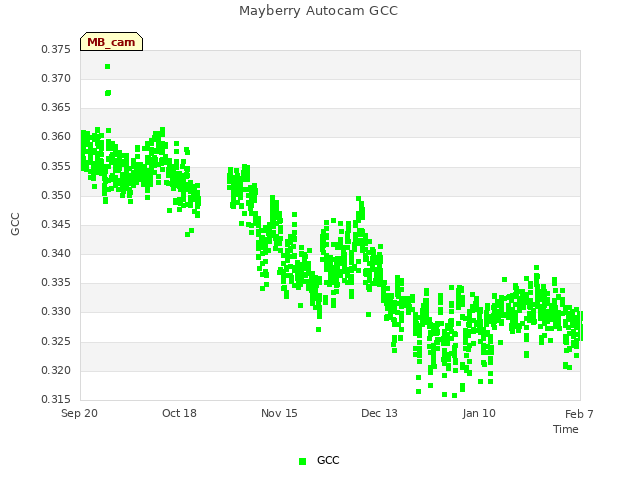Click the MB_cam tab label
Screen dimensions: 640x480
point(111,42)
